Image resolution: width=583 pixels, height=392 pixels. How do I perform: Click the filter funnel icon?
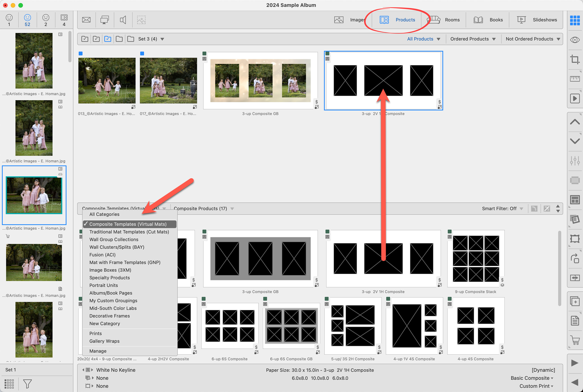(27, 383)
